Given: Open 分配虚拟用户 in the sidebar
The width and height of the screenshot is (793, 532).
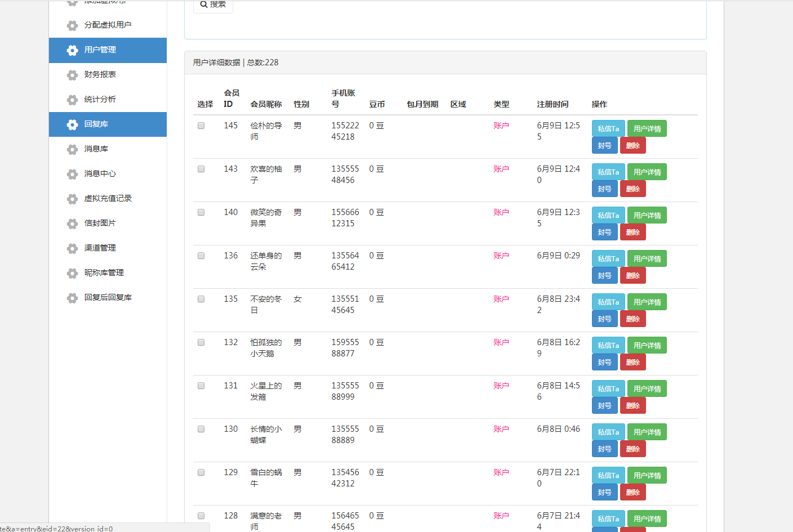Looking at the screenshot, I should tap(108, 25).
